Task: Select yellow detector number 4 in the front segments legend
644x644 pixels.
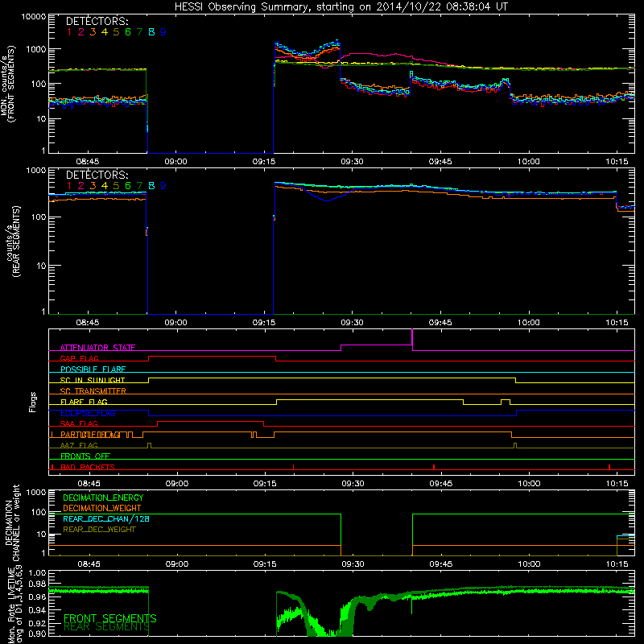Action: [105, 32]
